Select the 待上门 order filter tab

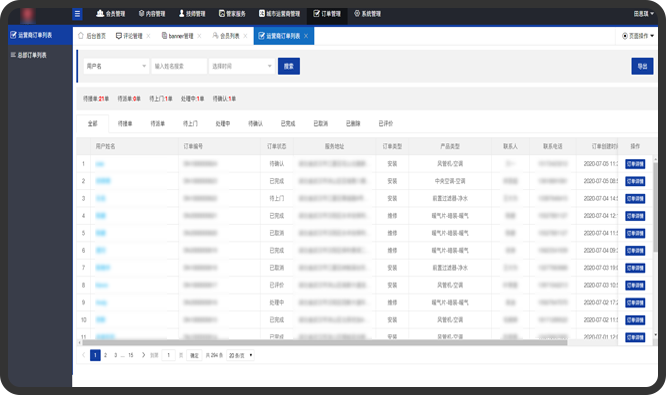pos(190,124)
